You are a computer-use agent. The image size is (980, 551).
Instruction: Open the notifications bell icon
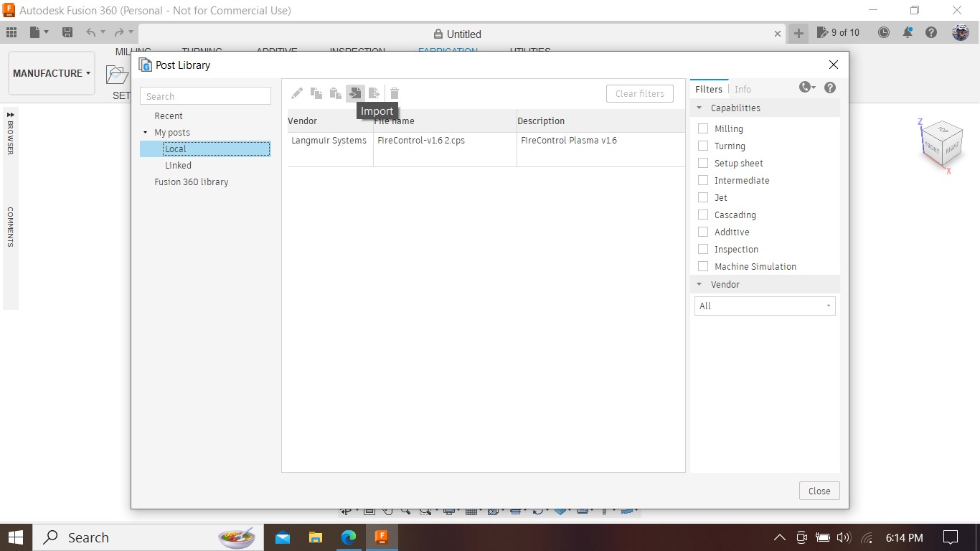coord(908,32)
